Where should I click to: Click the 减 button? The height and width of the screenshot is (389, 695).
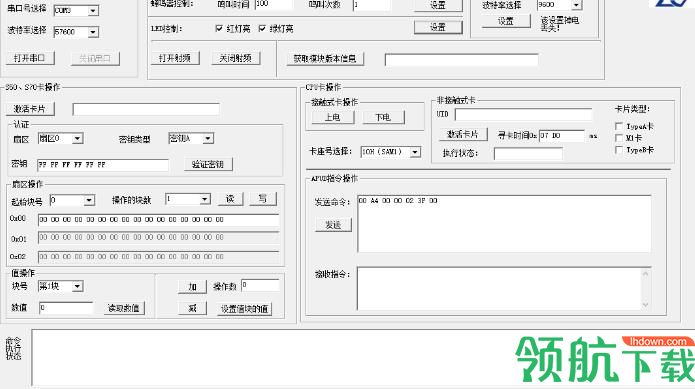[x=192, y=308]
